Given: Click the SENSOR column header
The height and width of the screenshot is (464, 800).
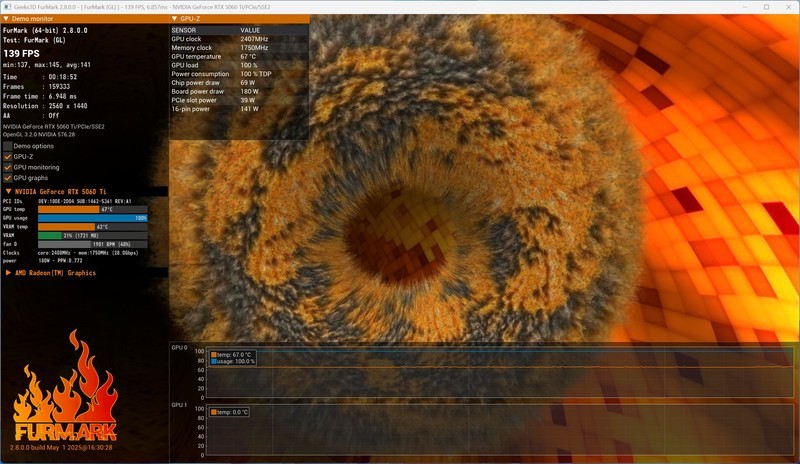Looking at the screenshot, I should pos(184,30).
